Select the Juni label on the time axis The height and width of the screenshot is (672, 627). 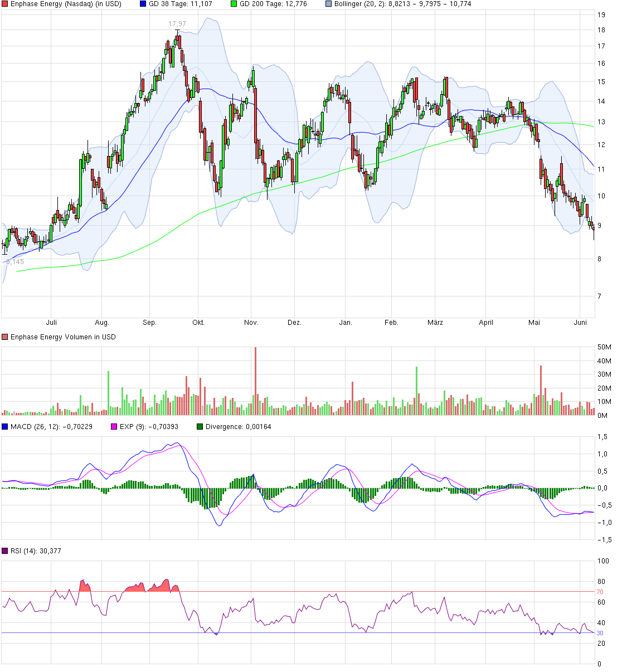(x=581, y=322)
